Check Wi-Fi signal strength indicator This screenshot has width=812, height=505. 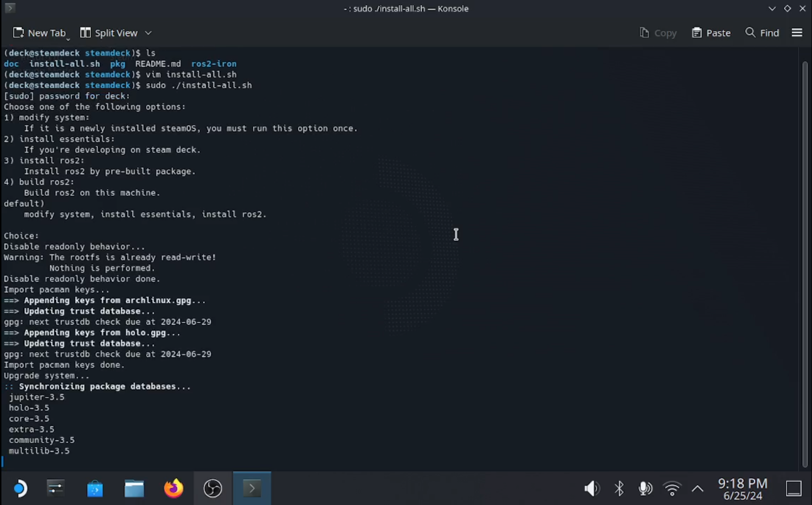tap(672, 488)
